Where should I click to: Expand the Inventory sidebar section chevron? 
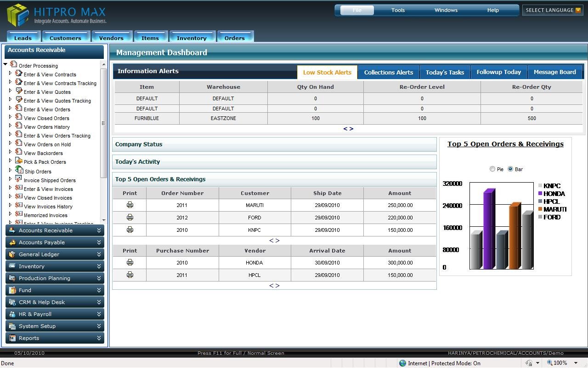click(99, 266)
